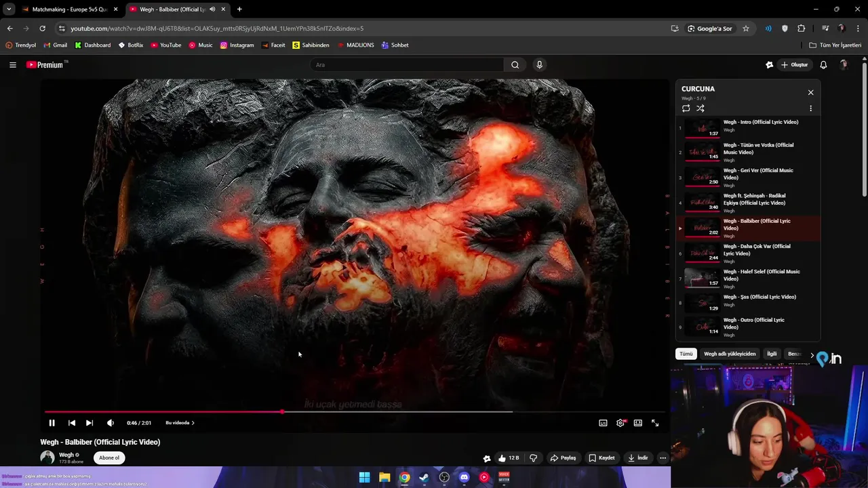868x488 pixels.
Task: Select 'Radikal Eşkiya' playlist title
Action: [754, 199]
